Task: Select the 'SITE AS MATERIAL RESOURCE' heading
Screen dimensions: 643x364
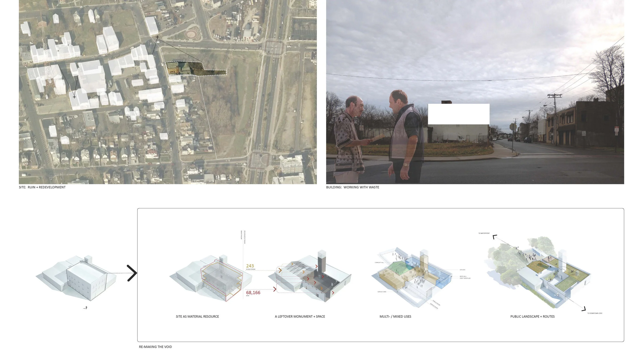Action: (197, 316)
